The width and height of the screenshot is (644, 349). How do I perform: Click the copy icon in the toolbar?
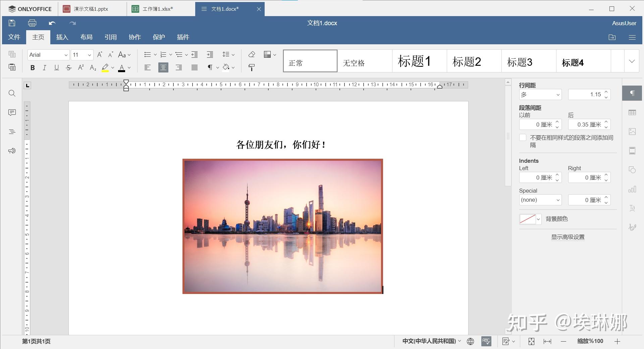[12, 54]
